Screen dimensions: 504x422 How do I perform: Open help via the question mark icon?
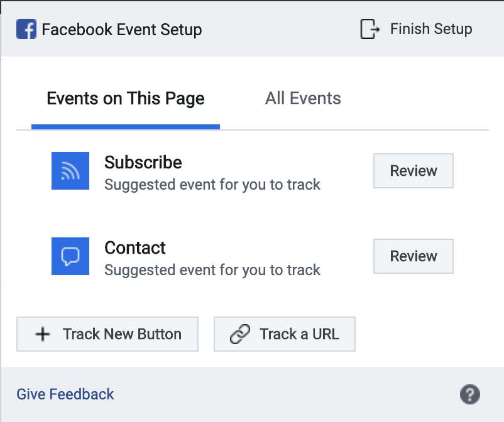click(469, 394)
